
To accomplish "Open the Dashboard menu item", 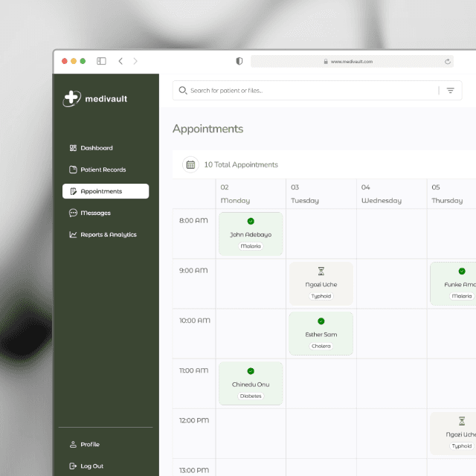I will click(106, 148).
